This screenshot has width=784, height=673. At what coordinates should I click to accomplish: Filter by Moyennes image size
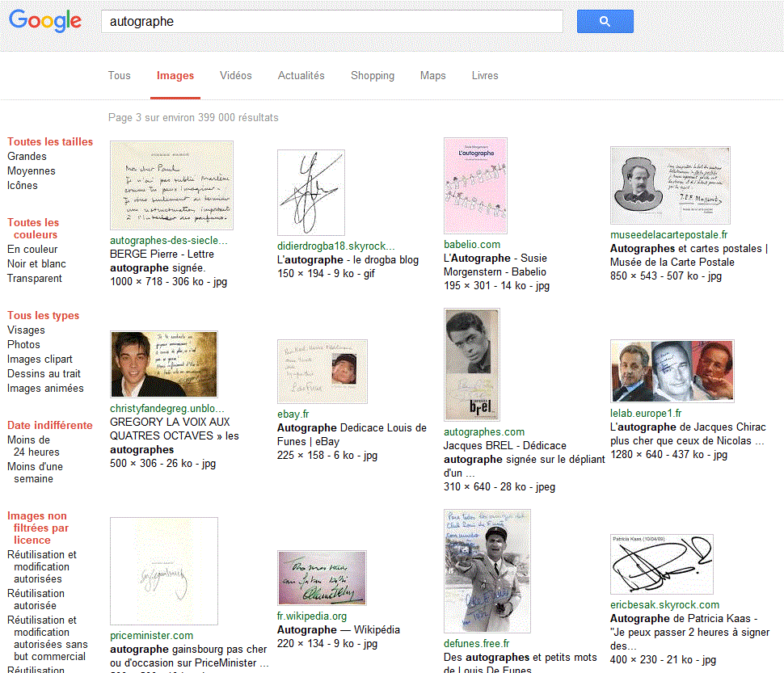pyautogui.click(x=31, y=170)
